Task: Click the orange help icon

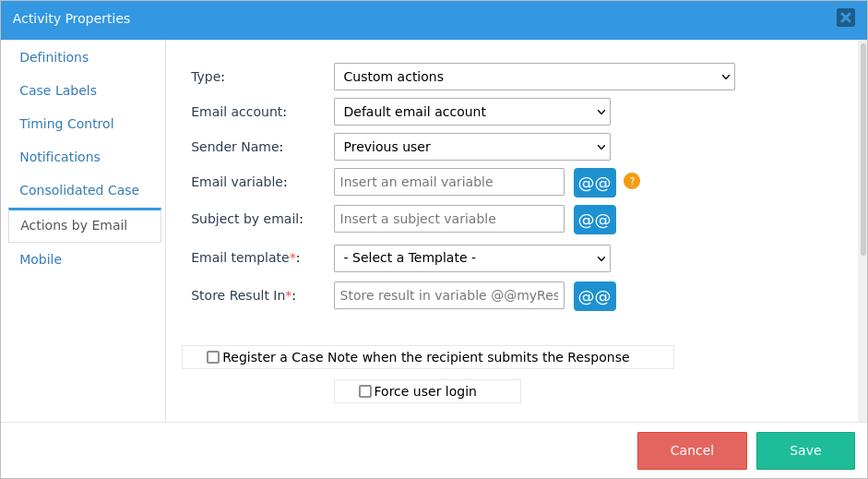Action: point(632,181)
